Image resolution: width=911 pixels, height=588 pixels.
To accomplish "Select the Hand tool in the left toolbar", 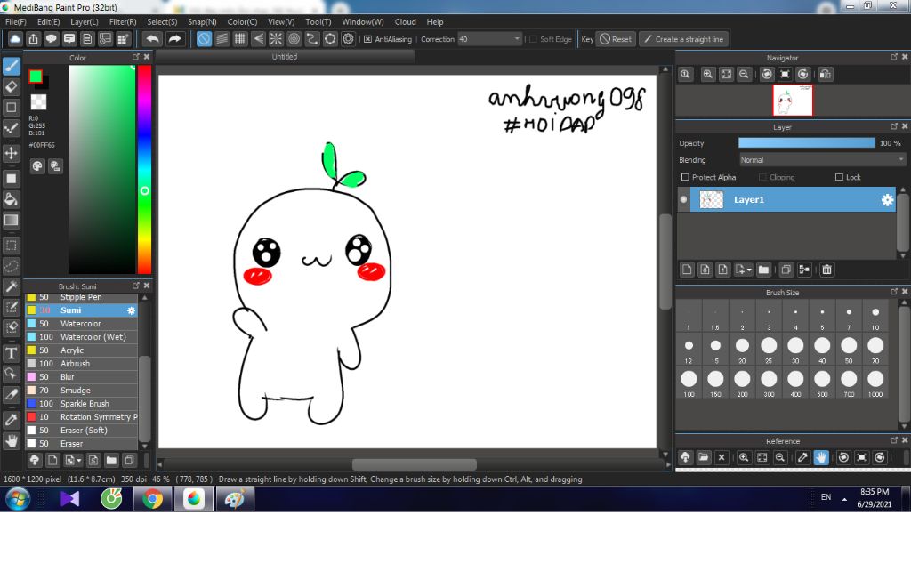I will (11, 440).
